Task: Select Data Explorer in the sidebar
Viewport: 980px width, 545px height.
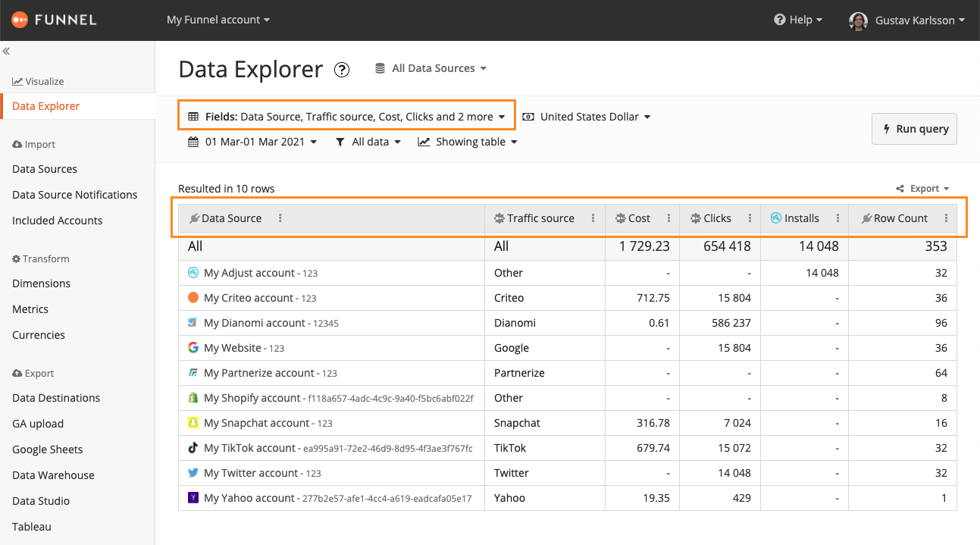Action: [77, 106]
